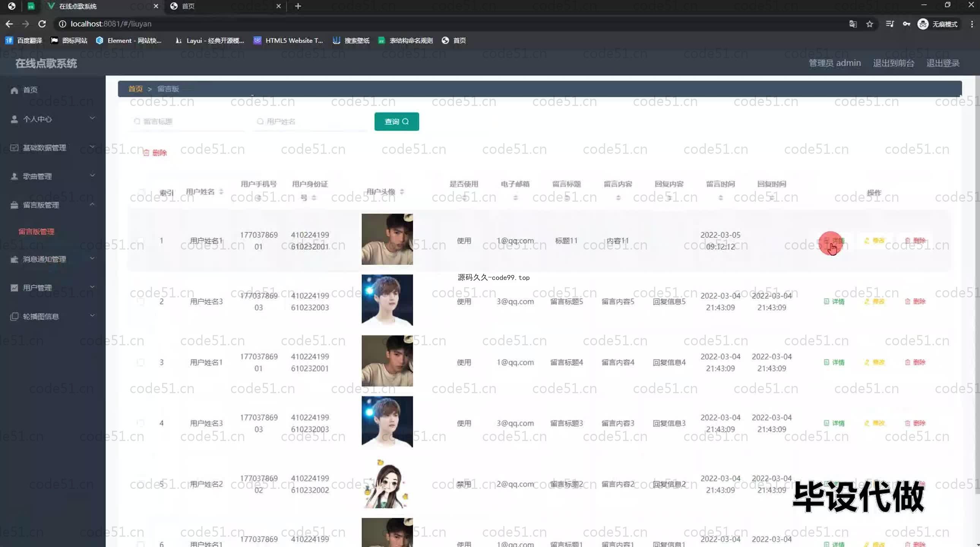Sort by 留言时间 column arrows
The width and height of the screenshot is (980, 547).
721,198
